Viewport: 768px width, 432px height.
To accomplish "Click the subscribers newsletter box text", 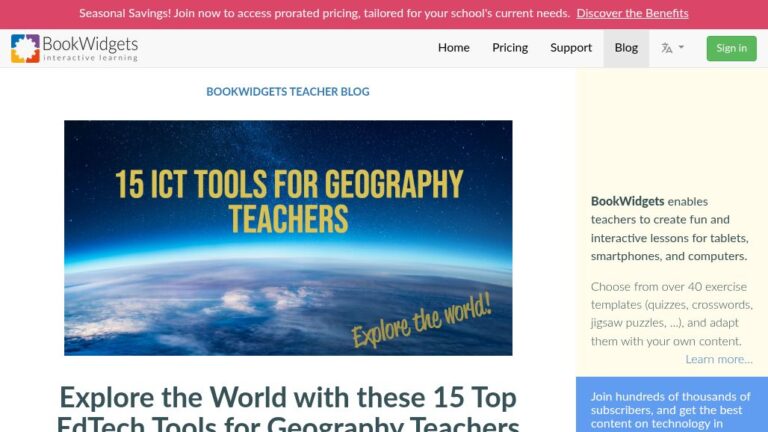I will [670, 410].
